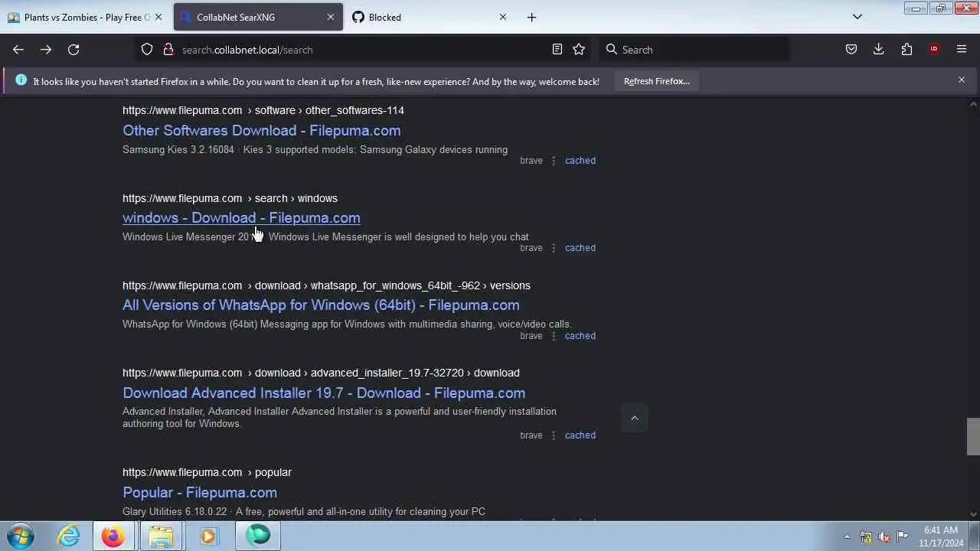Bookmark this page with the star icon

579,50
